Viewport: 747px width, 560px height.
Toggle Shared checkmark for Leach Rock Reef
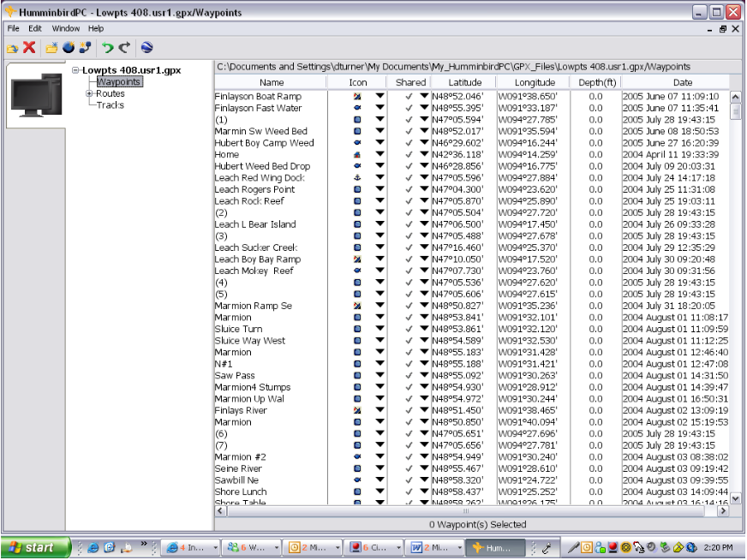coord(409,201)
